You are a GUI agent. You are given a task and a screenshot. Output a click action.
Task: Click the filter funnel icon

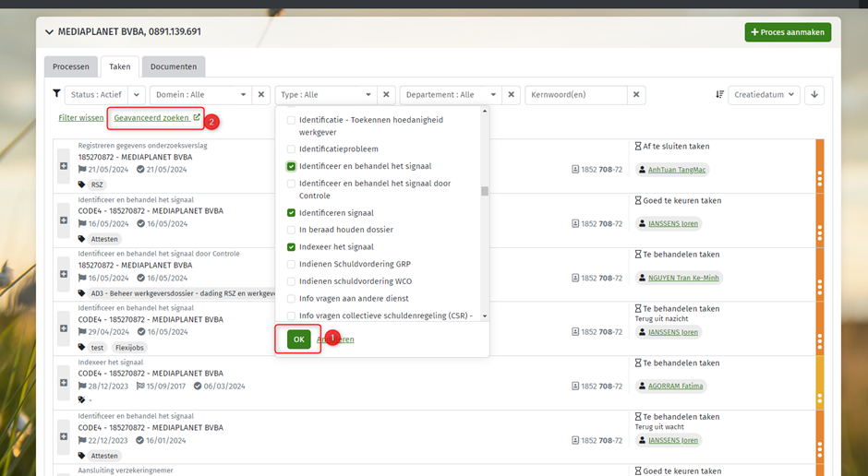56,93
